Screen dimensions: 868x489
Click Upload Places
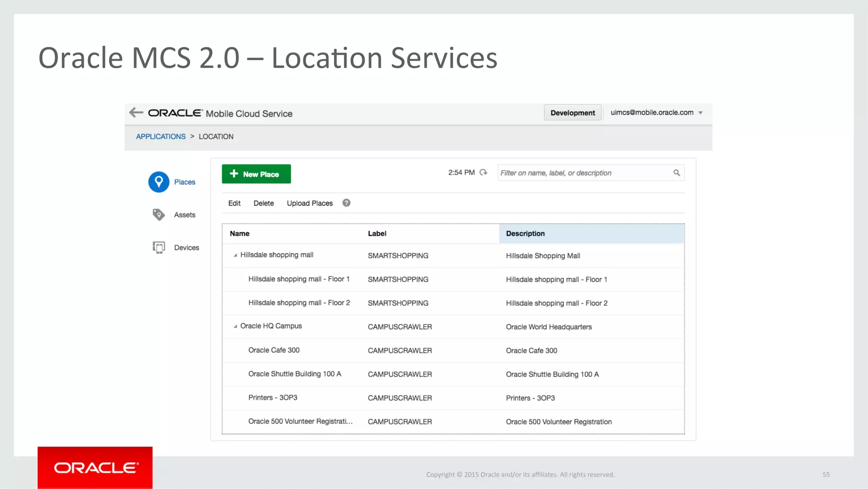point(310,203)
